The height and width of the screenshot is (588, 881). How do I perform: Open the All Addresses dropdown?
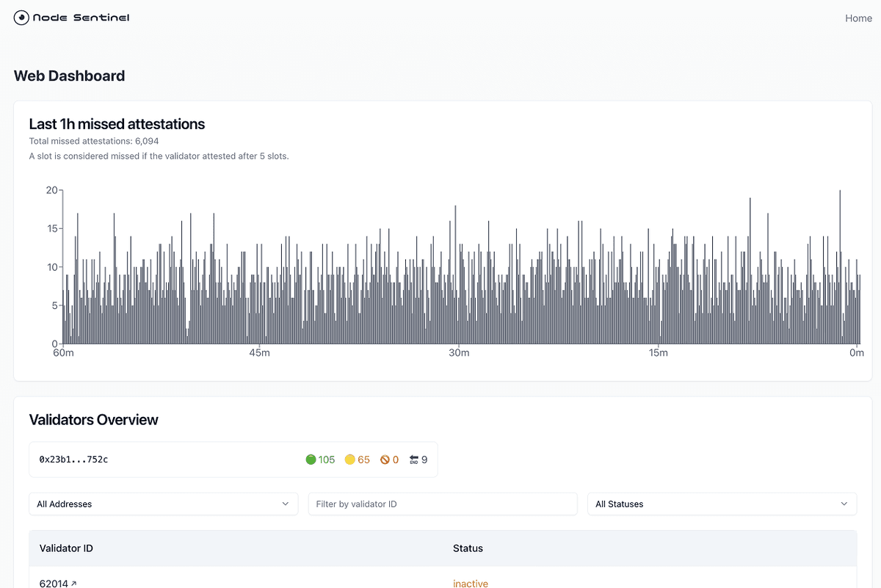pyautogui.click(x=163, y=504)
